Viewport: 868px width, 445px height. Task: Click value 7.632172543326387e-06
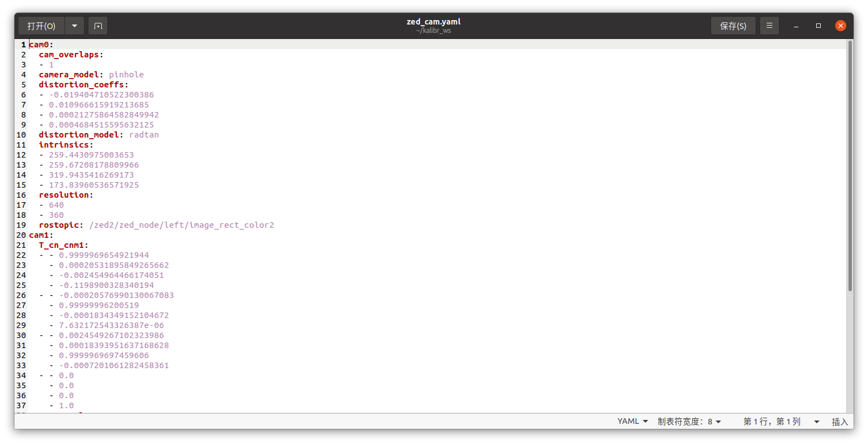[x=111, y=325]
